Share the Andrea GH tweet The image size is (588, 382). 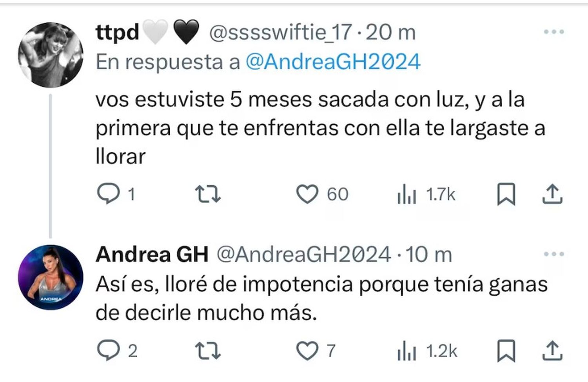(x=552, y=351)
